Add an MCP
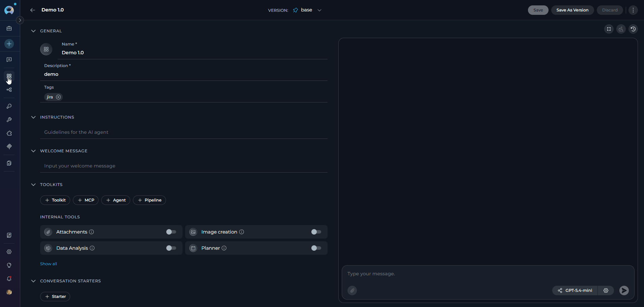 tap(86, 200)
